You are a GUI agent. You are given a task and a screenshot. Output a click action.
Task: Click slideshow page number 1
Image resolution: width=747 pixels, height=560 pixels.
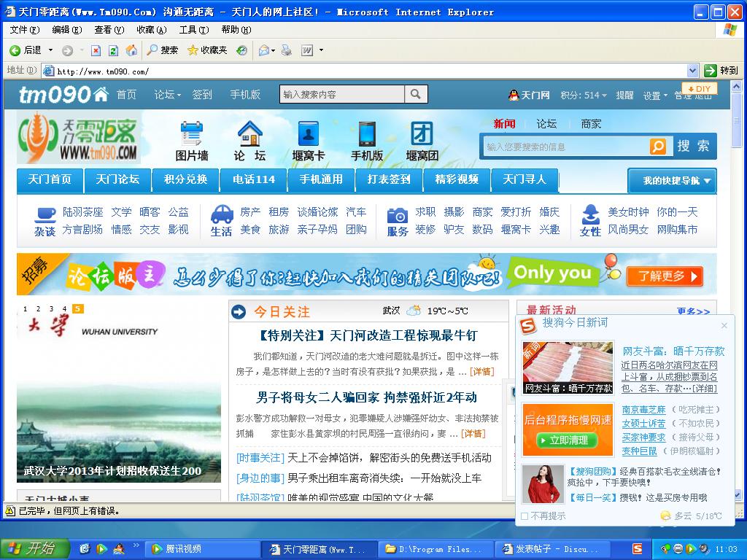(26, 308)
